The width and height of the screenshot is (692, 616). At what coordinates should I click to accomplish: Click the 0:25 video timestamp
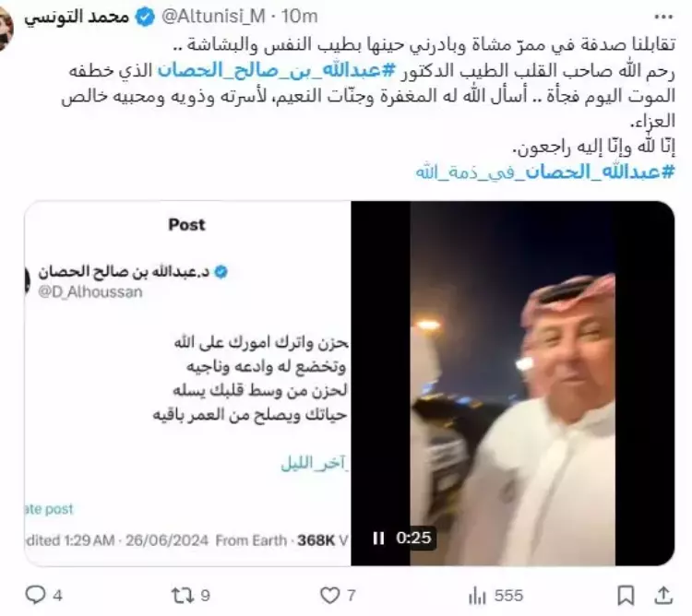(x=413, y=538)
